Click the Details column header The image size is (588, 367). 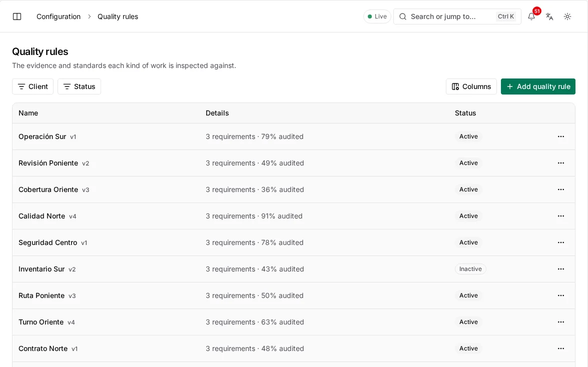click(217, 113)
